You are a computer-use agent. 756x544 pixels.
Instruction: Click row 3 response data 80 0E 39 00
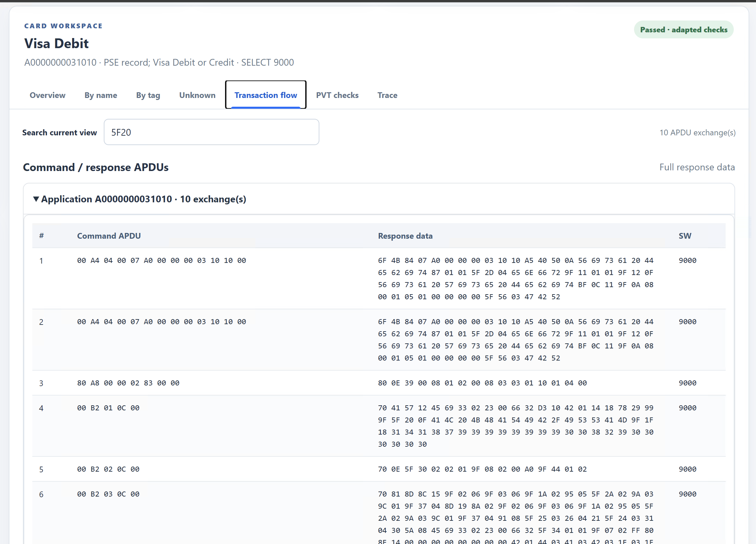coord(482,383)
